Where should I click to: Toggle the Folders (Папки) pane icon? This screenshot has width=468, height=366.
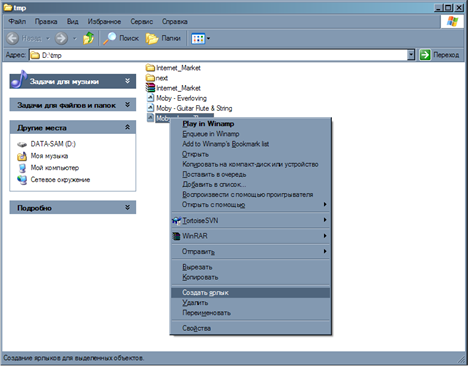[152, 39]
